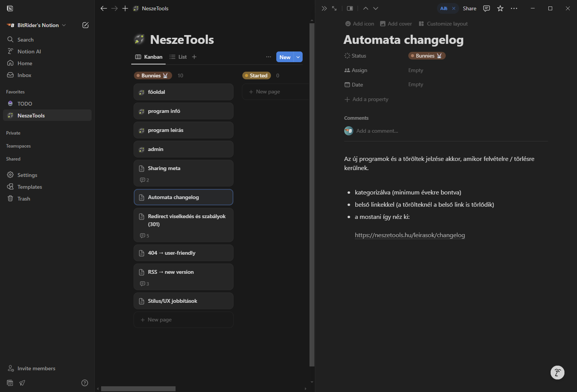Open TODO in Favorites
Image resolution: width=577 pixels, height=392 pixels.
click(47, 104)
